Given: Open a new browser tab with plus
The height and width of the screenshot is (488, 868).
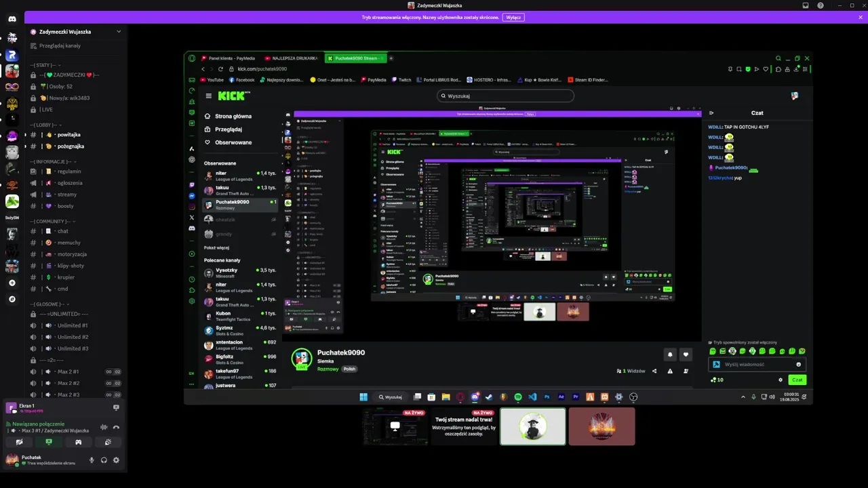Looking at the screenshot, I should pyautogui.click(x=391, y=58).
